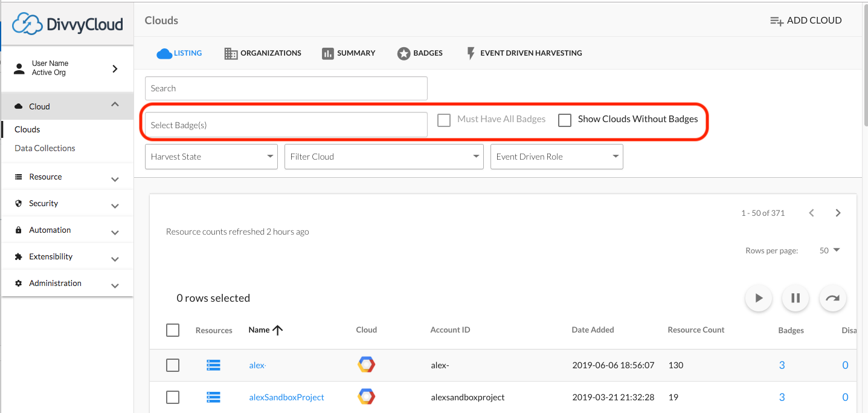Switch to the Summary tab
This screenshot has height=413, width=868.
(349, 53)
